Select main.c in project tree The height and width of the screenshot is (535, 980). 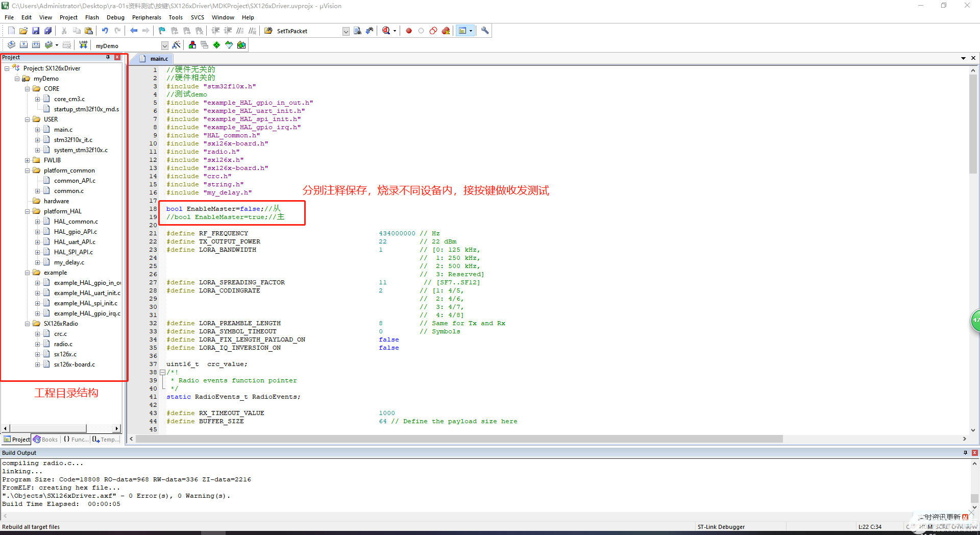coord(63,130)
